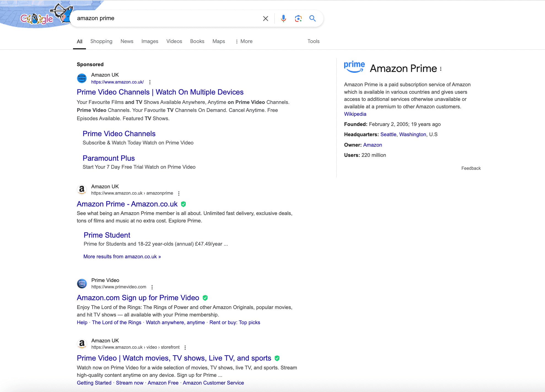Click the Amazon owner hyperlink

tap(372, 145)
